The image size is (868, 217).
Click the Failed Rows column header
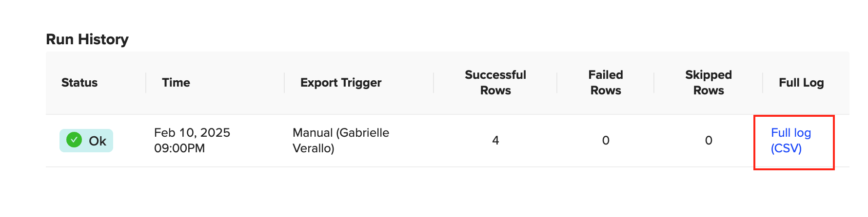(605, 83)
